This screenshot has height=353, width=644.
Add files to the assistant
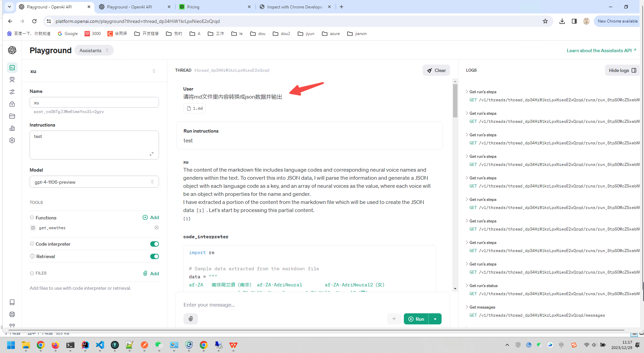(151, 273)
